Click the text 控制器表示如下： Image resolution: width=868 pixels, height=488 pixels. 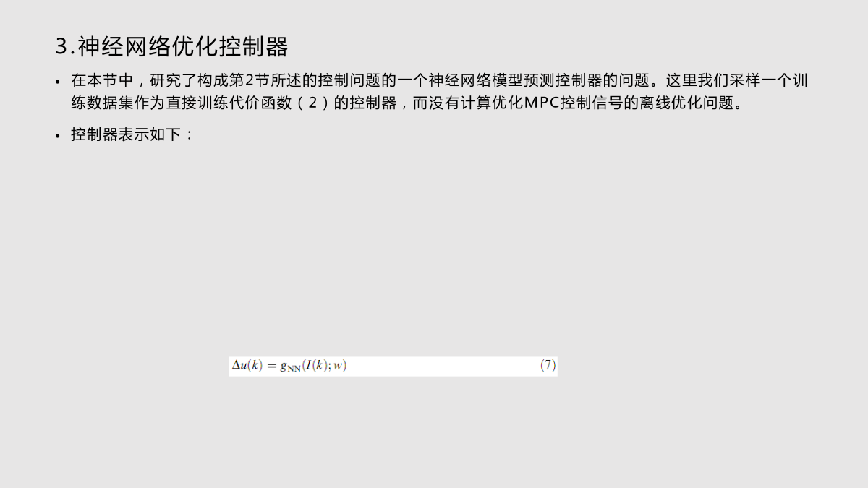(x=132, y=135)
